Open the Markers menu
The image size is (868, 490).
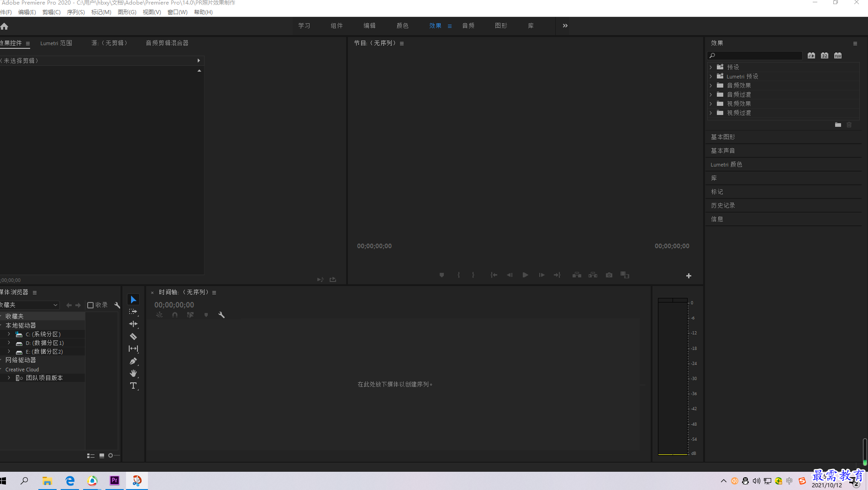[101, 12]
